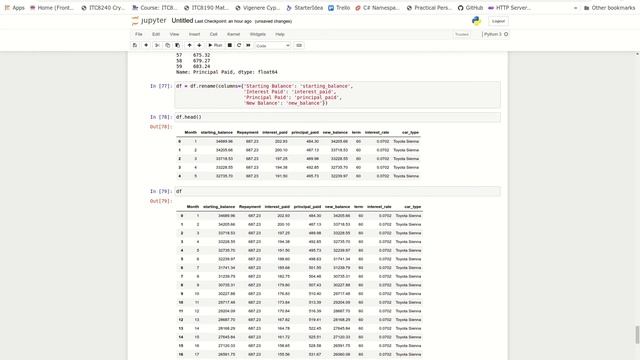Open the Insert menu

[194, 34]
